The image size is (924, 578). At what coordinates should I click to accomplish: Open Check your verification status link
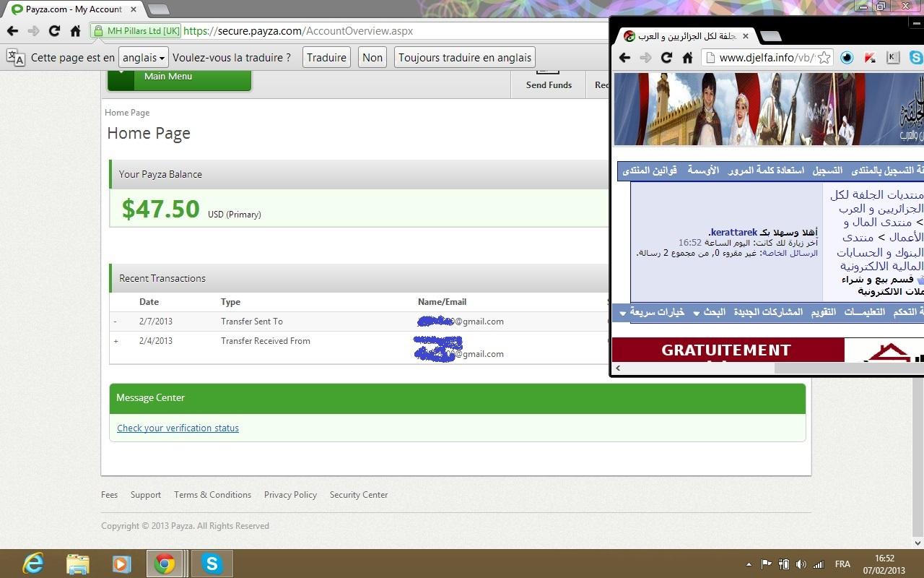click(178, 428)
